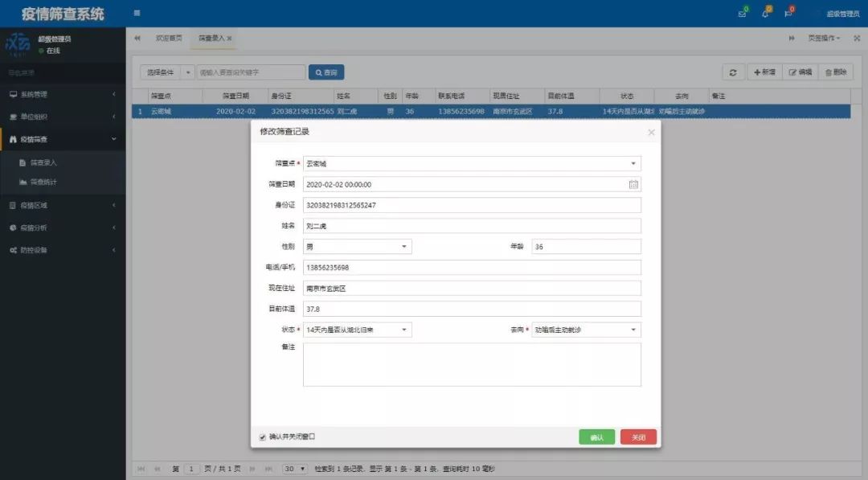Screen dimensions: 868x480
Task: Click the refresh icon button above table
Action: pos(732,72)
